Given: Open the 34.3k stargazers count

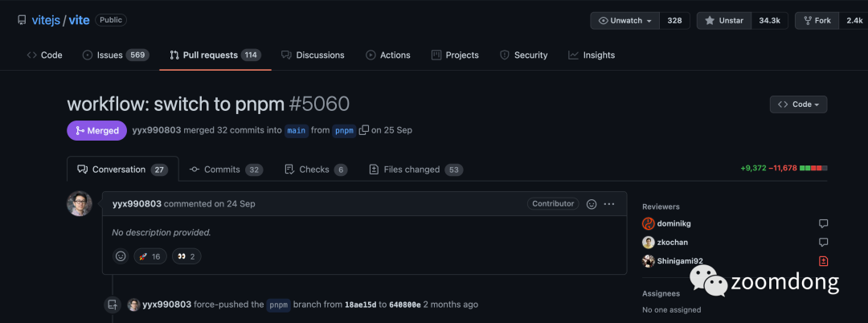Looking at the screenshot, I should click(x=769, y=21).
